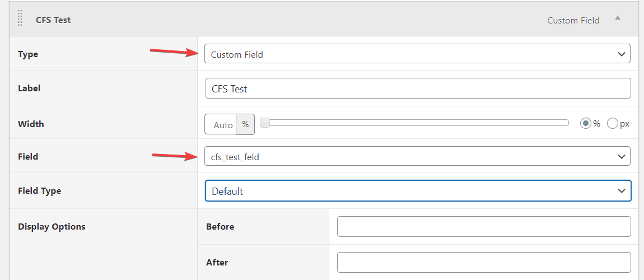This screenshot has height=280, width=644.
Task: Click the Display Options row label
Action: (x=52, y=227)
